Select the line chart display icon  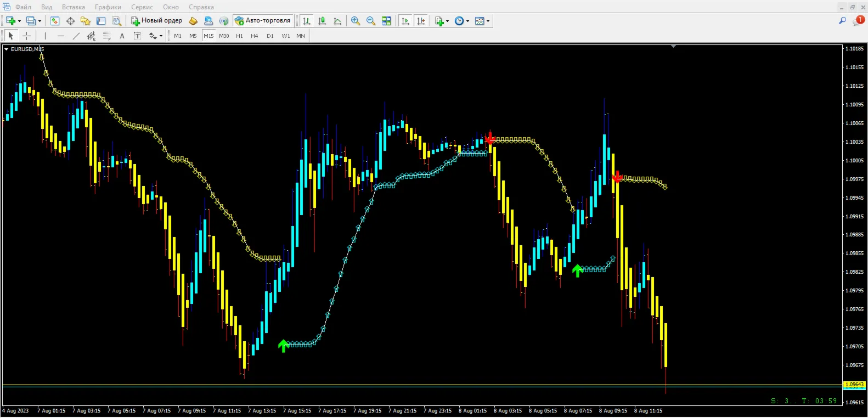[x=337, y=21]
